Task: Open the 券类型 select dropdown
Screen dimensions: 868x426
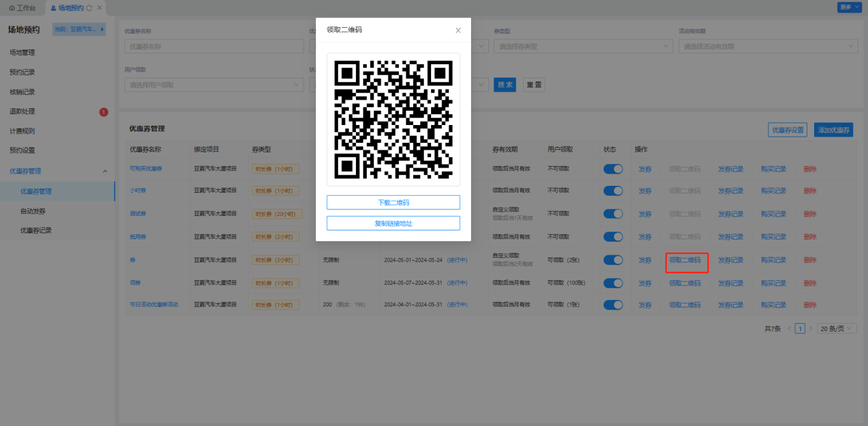Action: tap(583, 46)
